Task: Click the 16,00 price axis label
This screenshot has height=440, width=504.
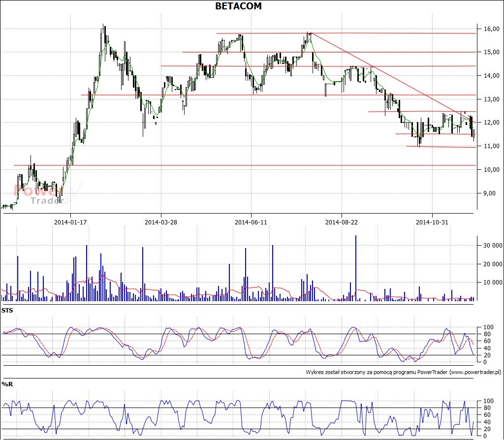Action: (x=492, y=29)
